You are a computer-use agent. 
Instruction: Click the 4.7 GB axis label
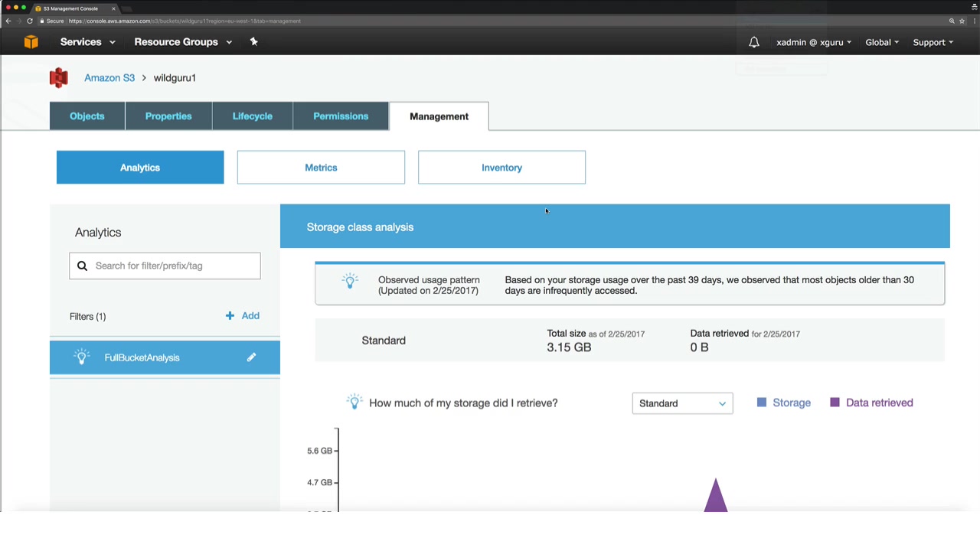pos(319,482)
